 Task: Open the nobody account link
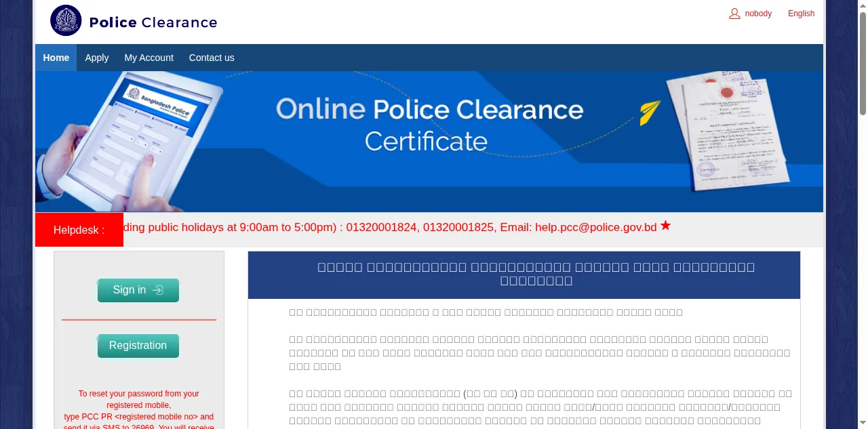click(758, 14)
